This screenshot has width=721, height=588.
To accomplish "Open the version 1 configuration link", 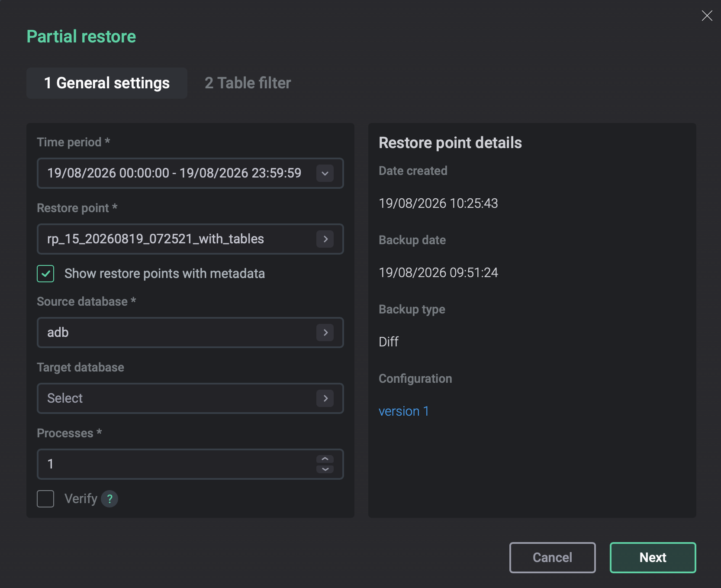I will (x=404, y=411).
